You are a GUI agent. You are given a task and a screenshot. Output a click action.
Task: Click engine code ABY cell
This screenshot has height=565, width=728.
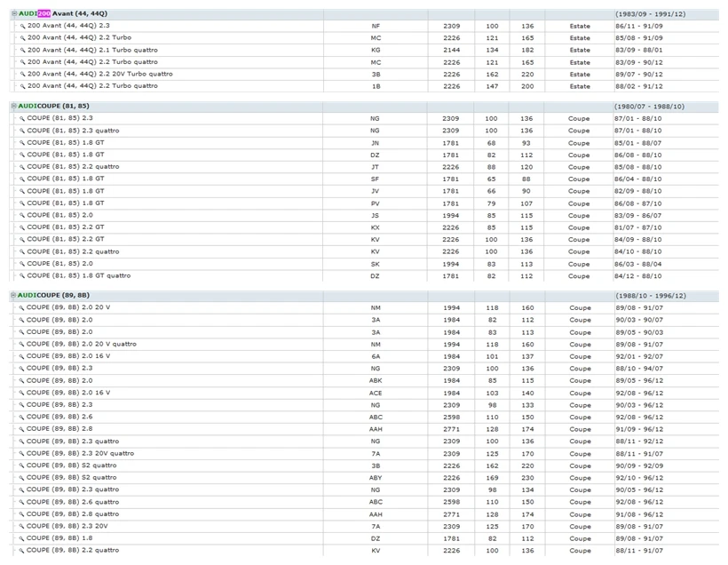coord(376,478)
